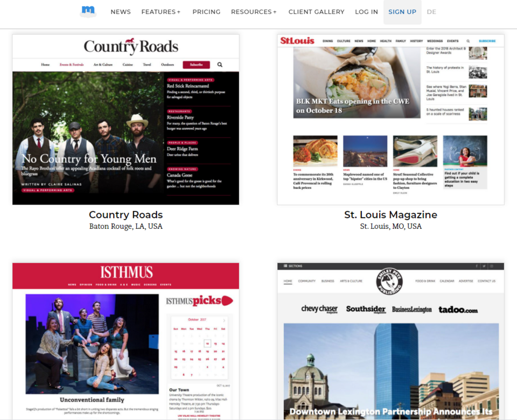The height and width of the screenshot is (420, 517).
Task: Click the Isthmus picks logo in preview
Action: pyautogui.click(x=199, y=300)
